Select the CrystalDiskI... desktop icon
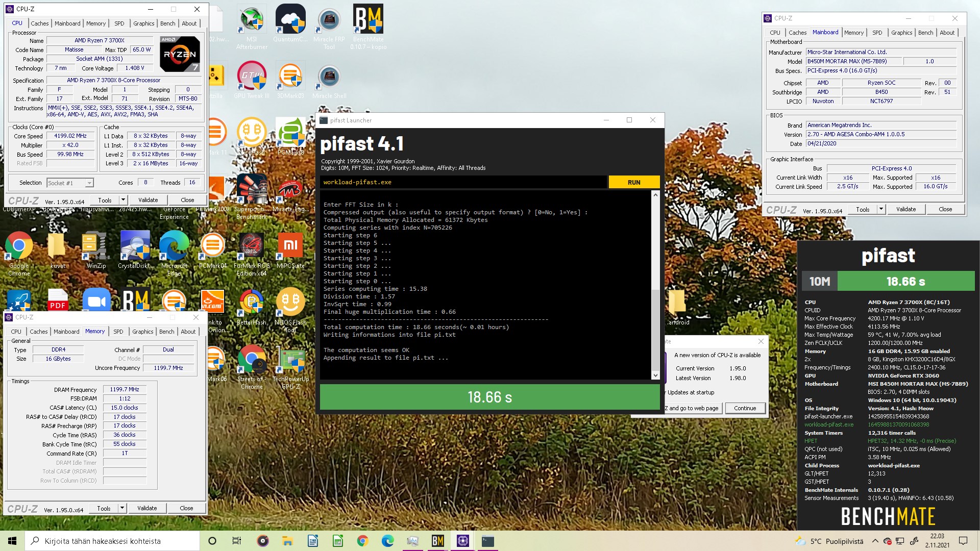Image resolution: width=980 pixels, height=551 pixels. (x=135, y=250)
